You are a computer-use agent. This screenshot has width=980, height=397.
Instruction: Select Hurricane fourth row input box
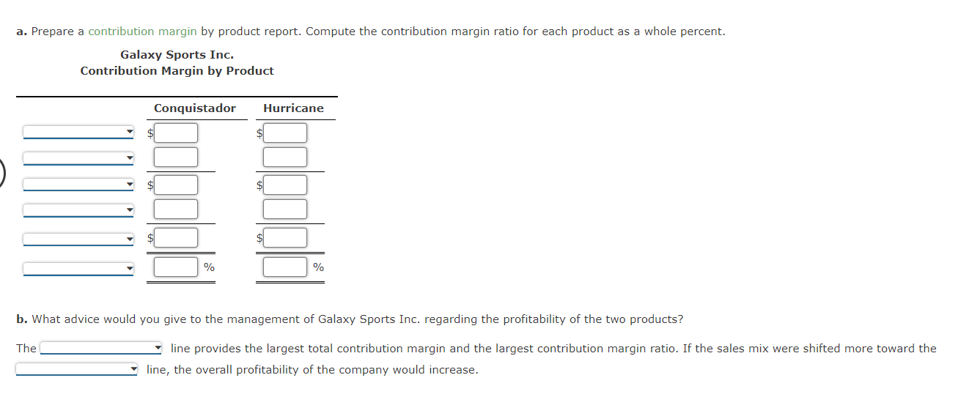click(285, 209)
